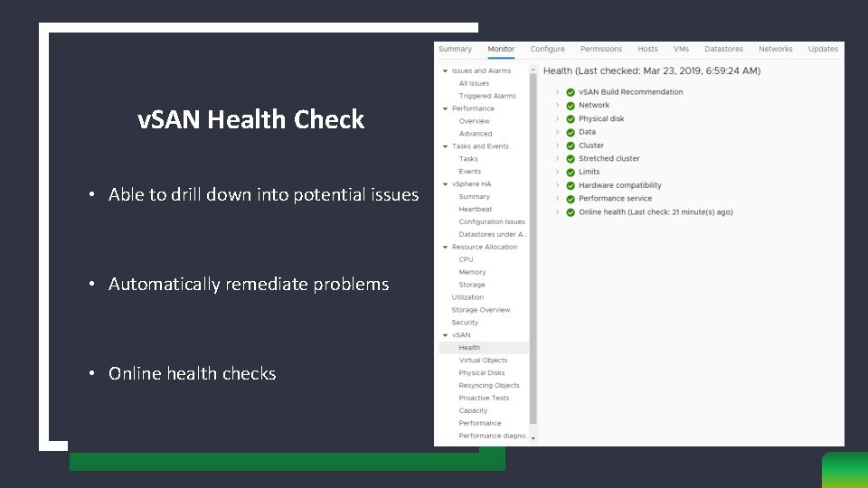Screen dimensions: 868x488
Task: Click green check icon beside Hardware compatibility
Action: coord(571,185)
